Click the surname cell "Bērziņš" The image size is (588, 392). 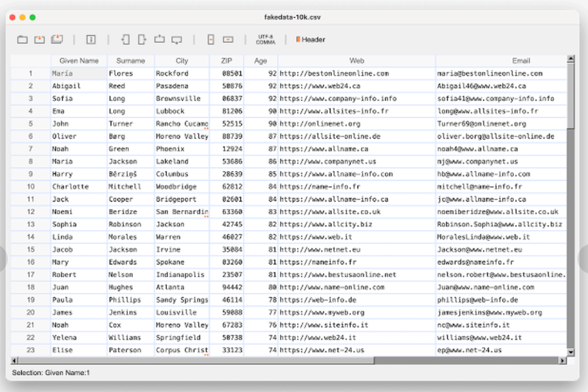click(131, 174)
